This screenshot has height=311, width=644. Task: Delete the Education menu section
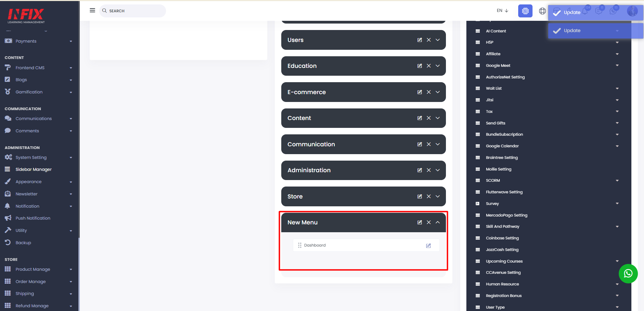pyautogui.click(x=429, y=66)
